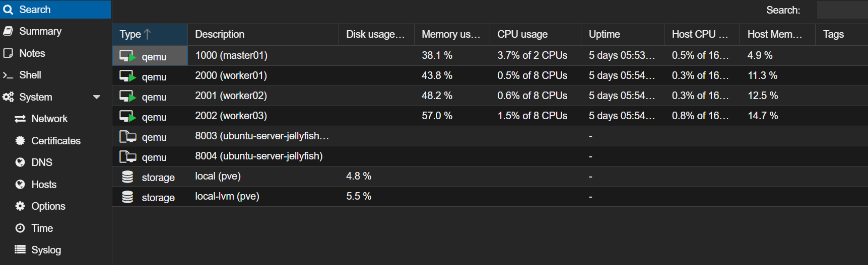Select the 2002 (worker03) row
868x265 pixels.
[x=490, y=116]
